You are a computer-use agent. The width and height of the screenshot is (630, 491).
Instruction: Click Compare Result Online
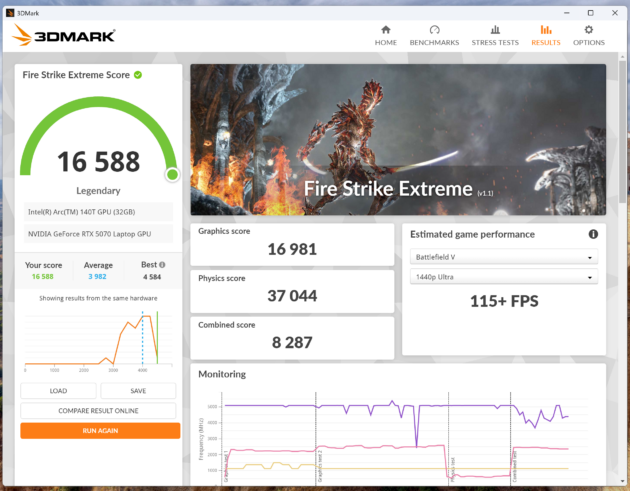[100, 410]
